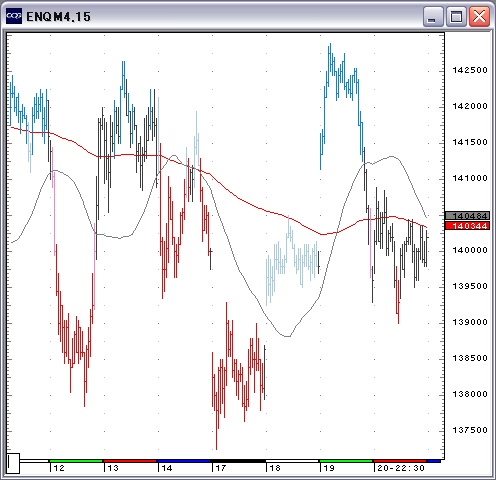Click the green session bar above 12
The image size is (496, 480).
(x=76, y=461)
